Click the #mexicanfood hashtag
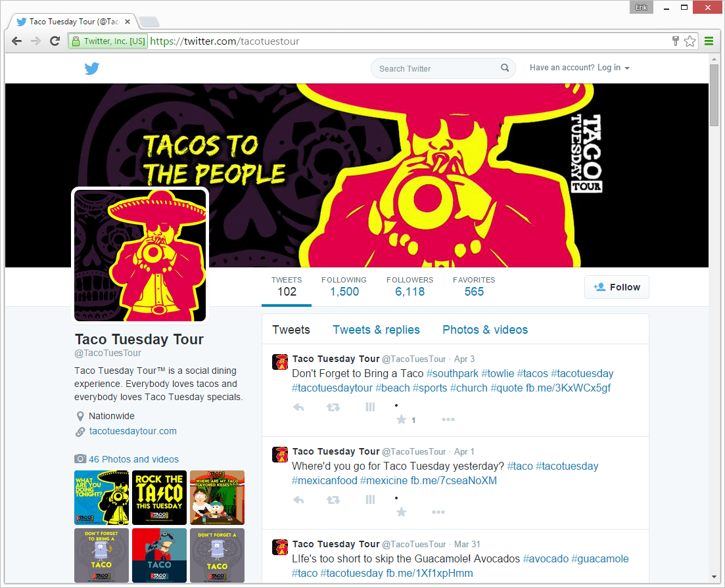This screenshot has width=725, height=588. coord(325,481)
